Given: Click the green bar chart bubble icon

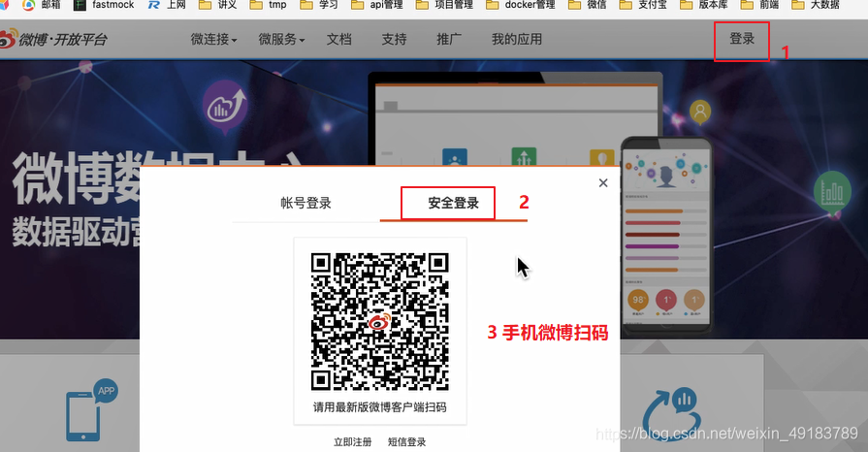Looking at the screenshot, I should (832, 194).
